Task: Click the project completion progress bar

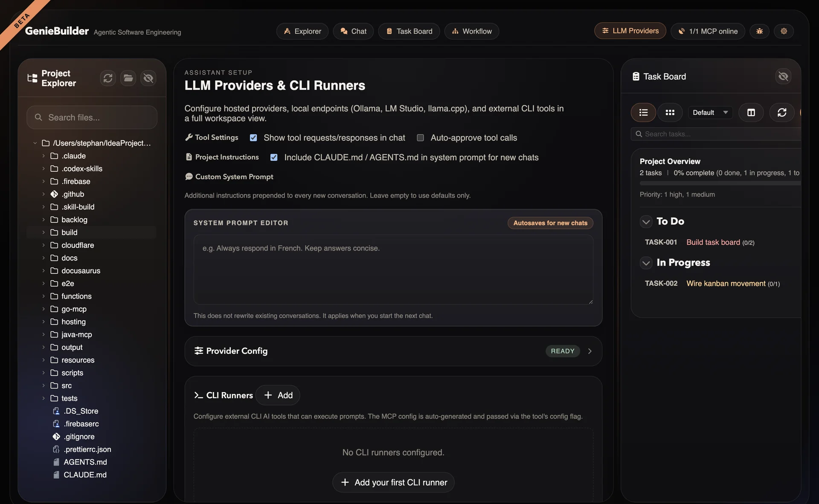Action: pyautogui.click(x=720, y=183)
